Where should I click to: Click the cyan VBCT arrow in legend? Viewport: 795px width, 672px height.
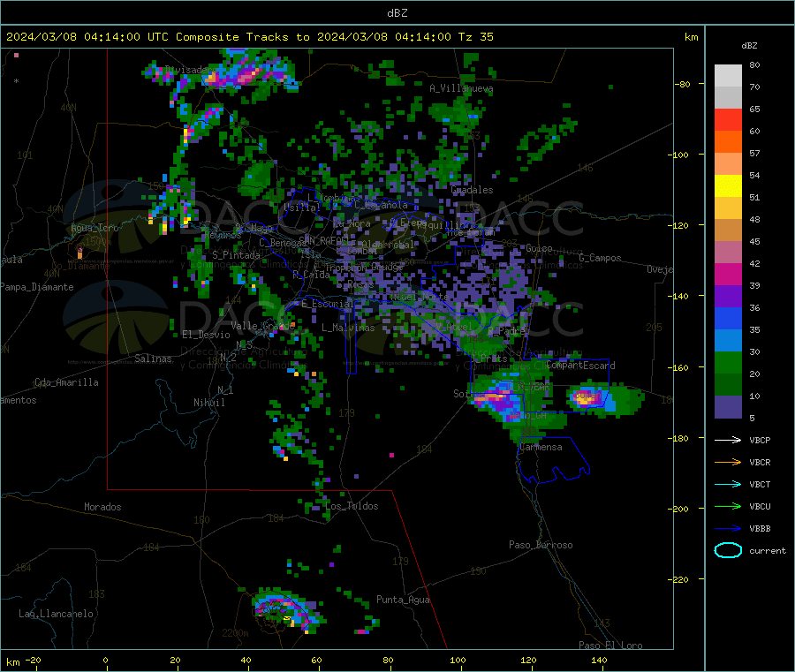728,485
